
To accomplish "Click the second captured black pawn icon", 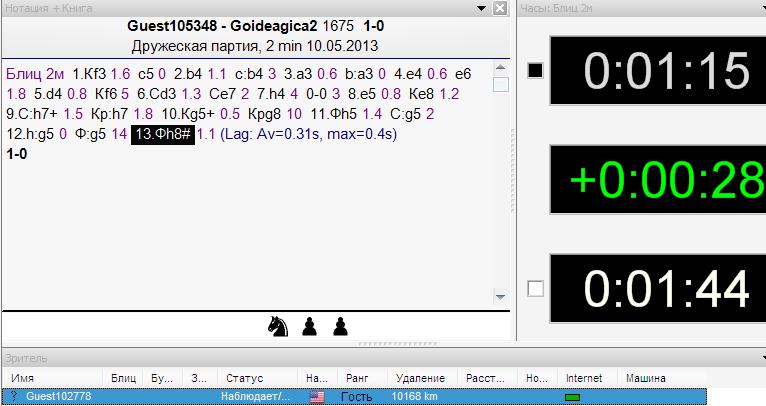I will (x=341, y=326).
